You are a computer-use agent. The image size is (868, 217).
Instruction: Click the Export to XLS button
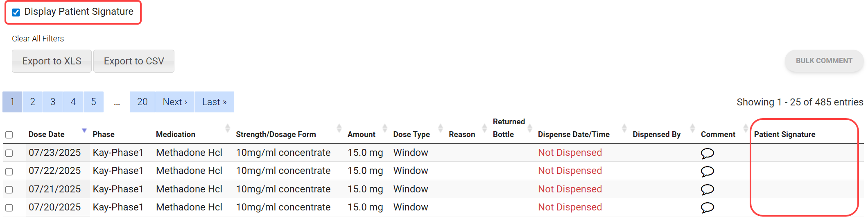(52, 61)
